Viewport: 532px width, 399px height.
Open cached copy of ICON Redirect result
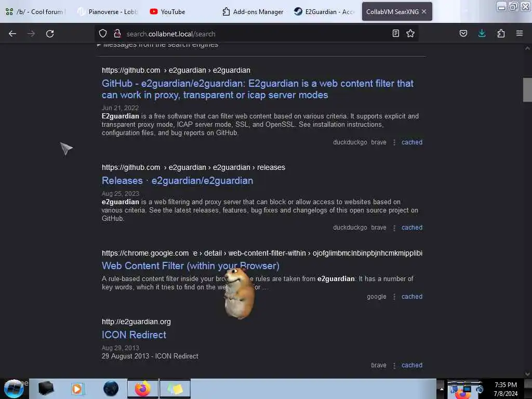pyautogui.click(x=412, y=365)
